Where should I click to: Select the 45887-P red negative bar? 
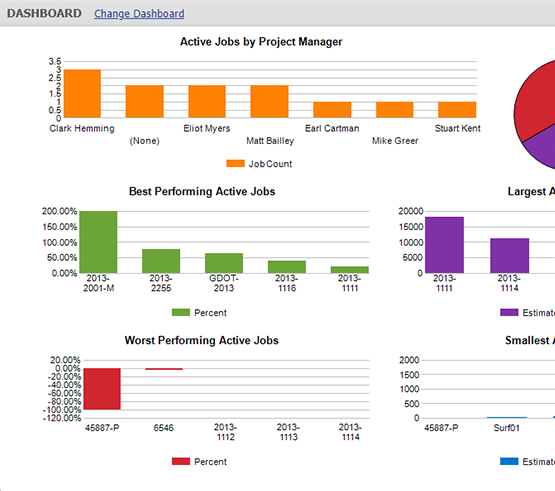102,389
